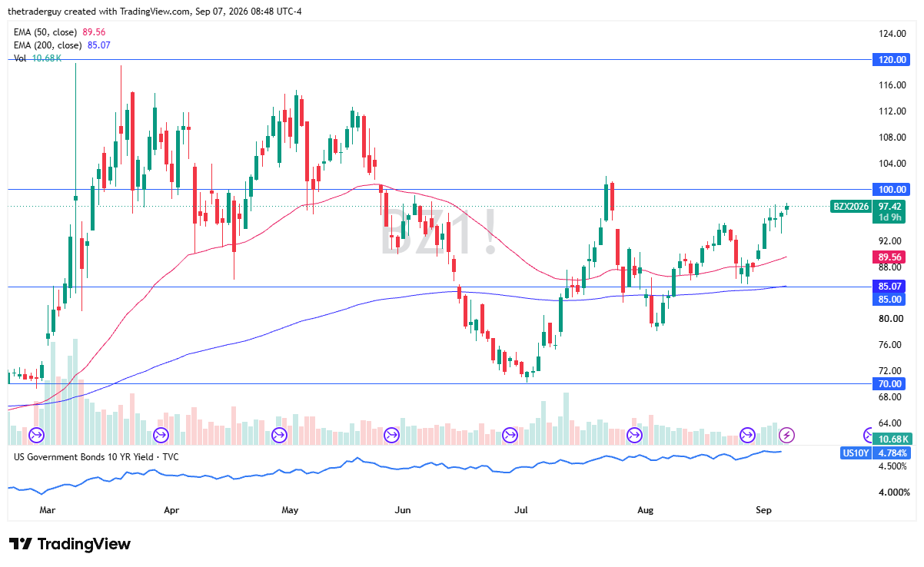This screenshot has width=924, height=567.
Task: Click the Apr label on the time axis
Action: [171, 509]
